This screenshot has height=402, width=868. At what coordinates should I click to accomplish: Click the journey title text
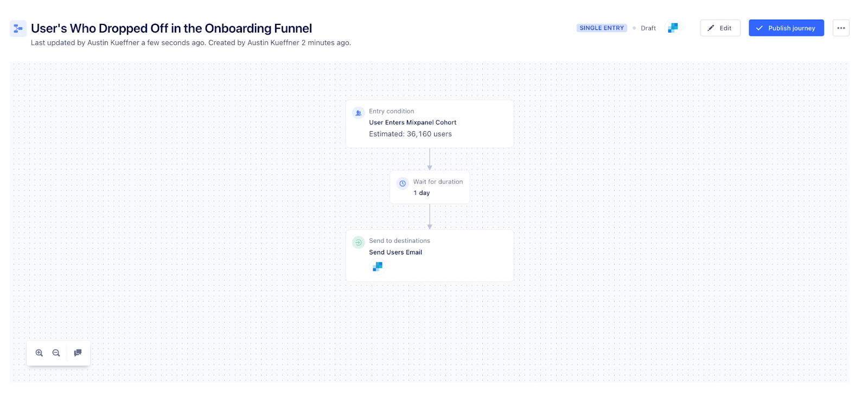pyautogui.click(x=172, y=28)
